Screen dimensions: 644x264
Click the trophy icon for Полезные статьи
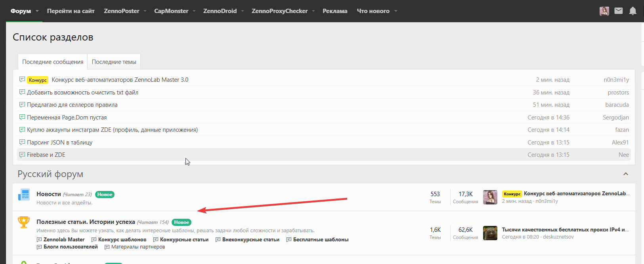click(x=24, y=222)
